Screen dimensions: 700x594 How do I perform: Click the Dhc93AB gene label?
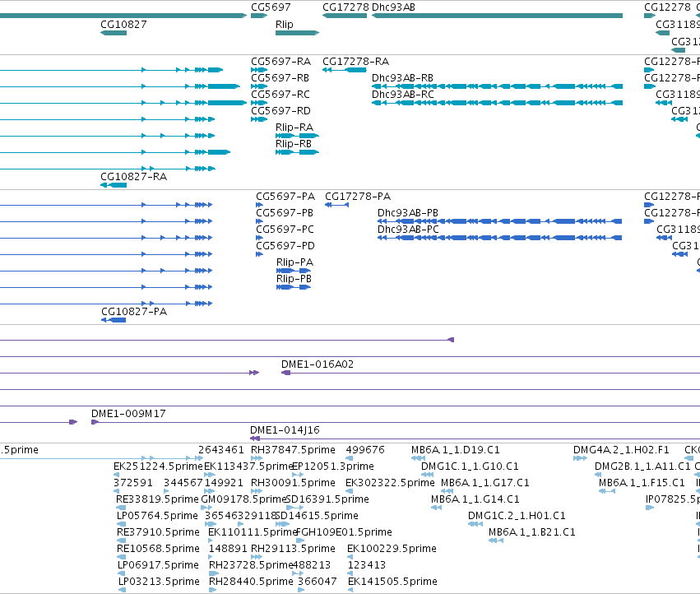pyautogui.click(x=393, y=7)
